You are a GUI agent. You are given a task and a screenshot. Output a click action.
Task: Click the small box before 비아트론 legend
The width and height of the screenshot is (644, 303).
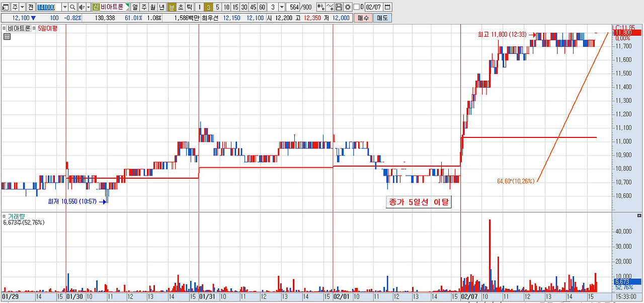click(x=5, y=28)
